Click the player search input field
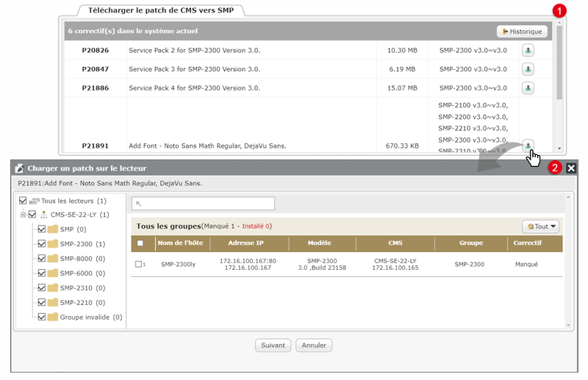Image resolution: width=588 pixels, height=380 pixels. tap(204, 203)
